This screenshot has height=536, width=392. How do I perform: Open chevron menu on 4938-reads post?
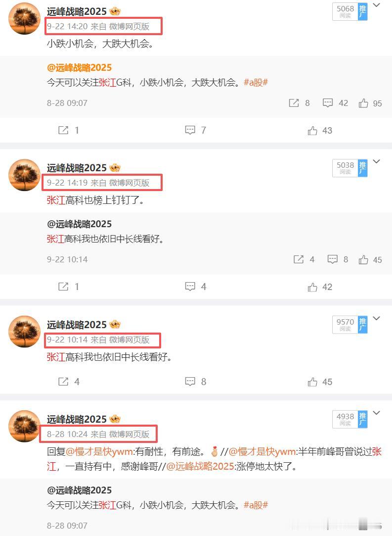(377, 413)
